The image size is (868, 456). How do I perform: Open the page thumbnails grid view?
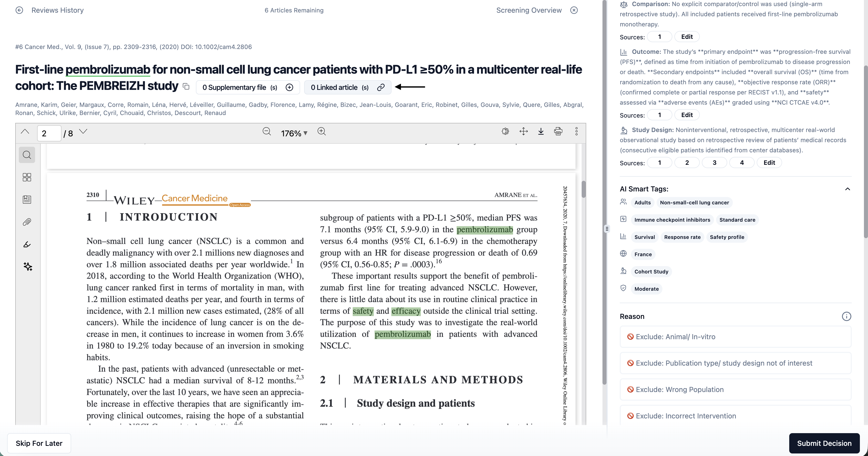tap(27, 177)
